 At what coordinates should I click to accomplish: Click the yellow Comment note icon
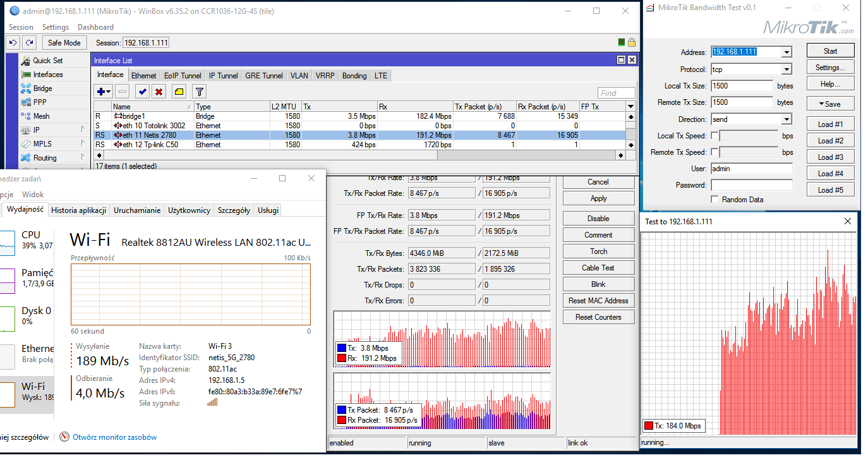(179, 92)
